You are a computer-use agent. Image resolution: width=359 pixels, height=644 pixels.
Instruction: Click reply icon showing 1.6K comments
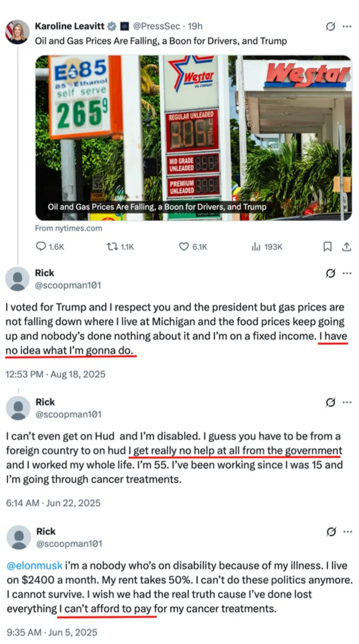click(41, 246)
